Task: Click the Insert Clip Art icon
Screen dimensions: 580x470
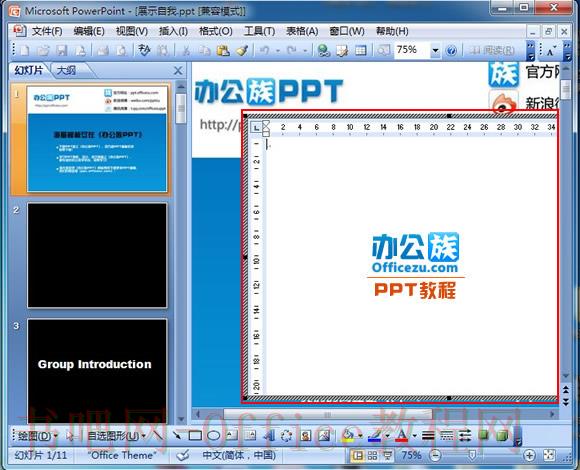Action: 306,436
